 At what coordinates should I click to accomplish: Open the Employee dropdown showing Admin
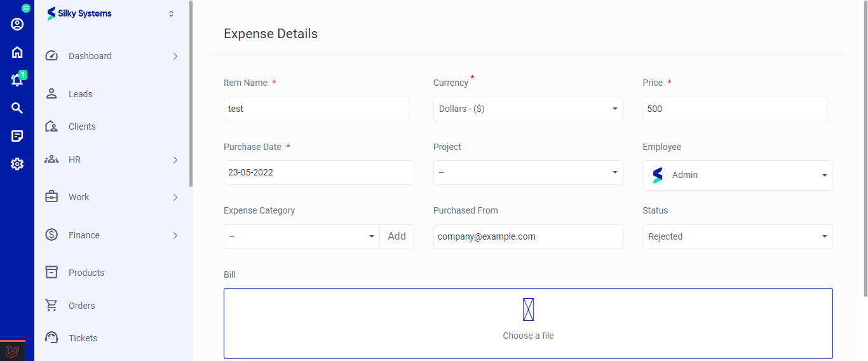[x=737, y=175]
